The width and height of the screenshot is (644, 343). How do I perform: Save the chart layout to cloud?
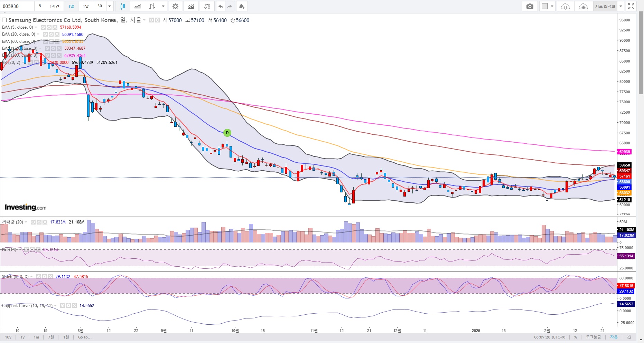(583, 6)
